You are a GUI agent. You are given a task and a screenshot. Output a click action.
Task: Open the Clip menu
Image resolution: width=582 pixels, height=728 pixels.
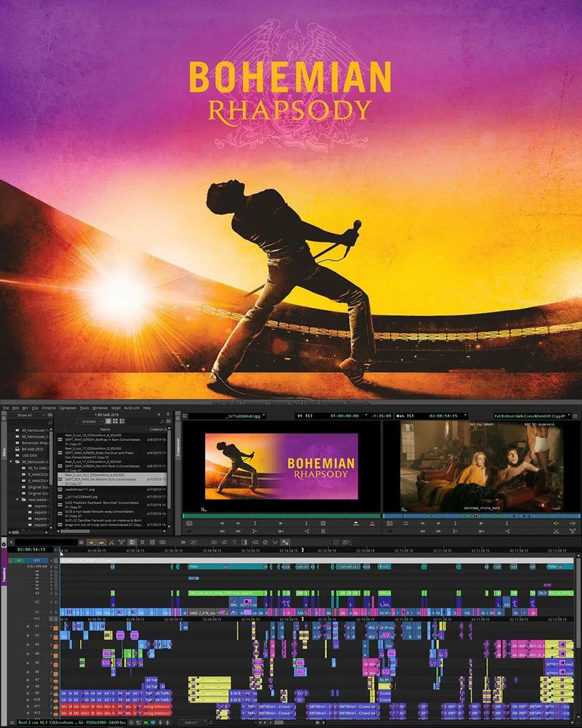pos(35,408)
